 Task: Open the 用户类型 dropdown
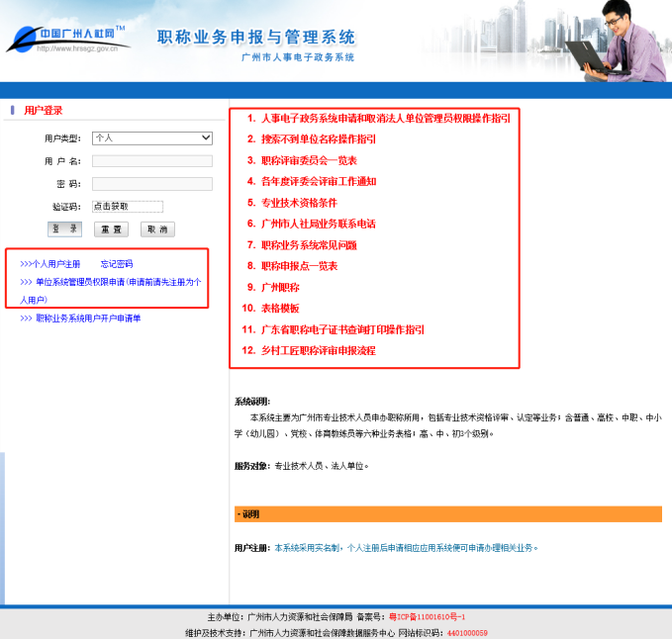click(152, 137)
